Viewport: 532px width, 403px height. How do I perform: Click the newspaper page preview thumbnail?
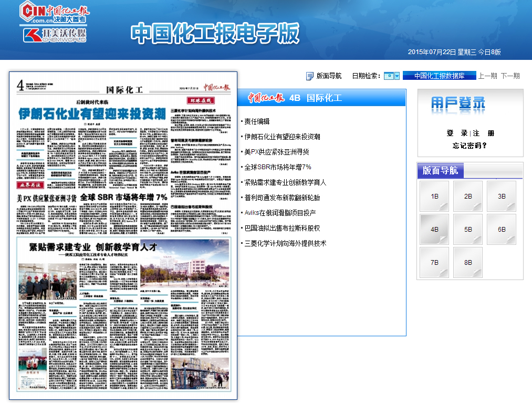(x=123, y=234)
